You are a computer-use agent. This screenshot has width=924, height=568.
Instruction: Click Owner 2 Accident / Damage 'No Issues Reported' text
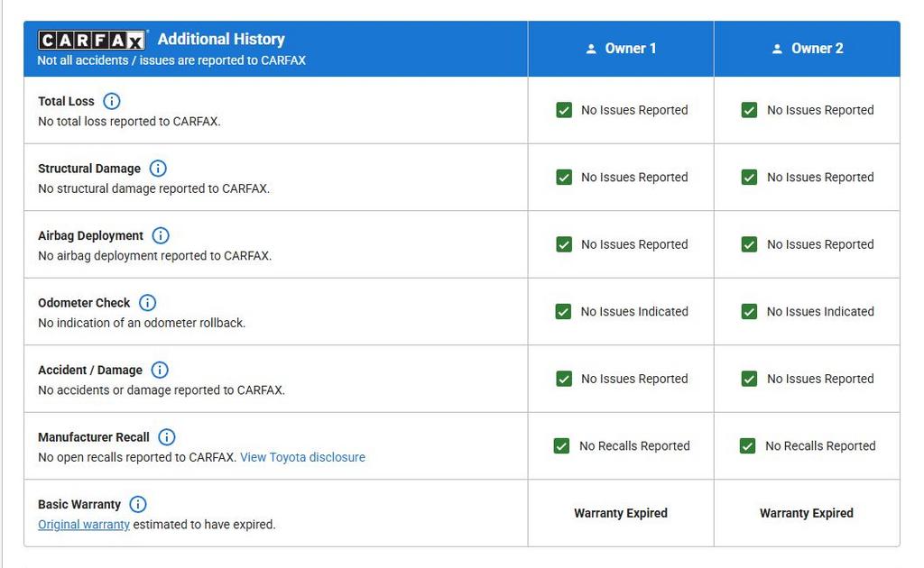pos(820,379)
